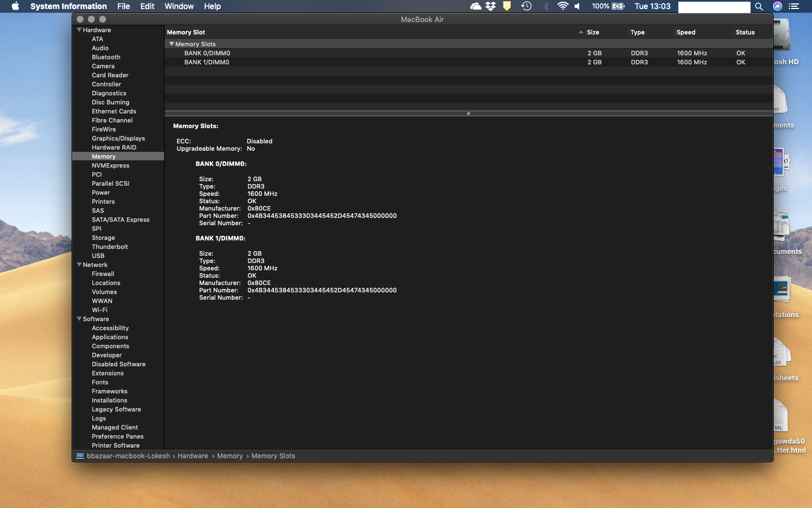812x508 pixels.
Task: Click bbazaar-macbook-Lokesh in path bar
Action: pos(129,456)
